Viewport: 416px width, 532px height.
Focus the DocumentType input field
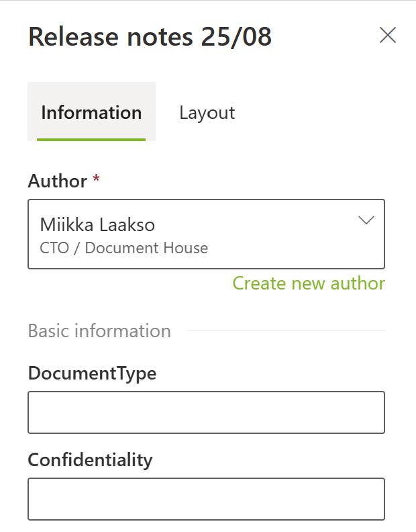coord(206,412)
